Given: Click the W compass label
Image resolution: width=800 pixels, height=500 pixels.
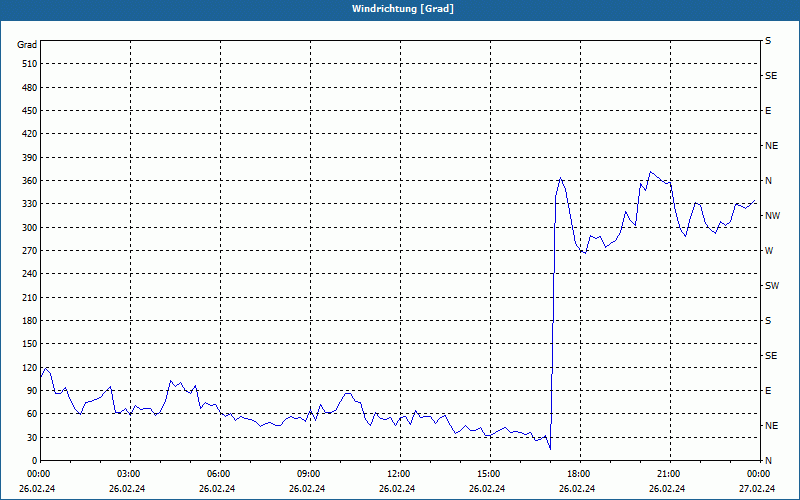Looking at the screenshot, I should [x=769, y=251].
